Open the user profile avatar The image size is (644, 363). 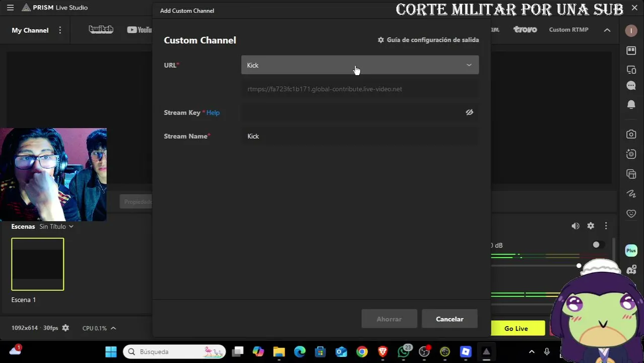coord(631,31)
